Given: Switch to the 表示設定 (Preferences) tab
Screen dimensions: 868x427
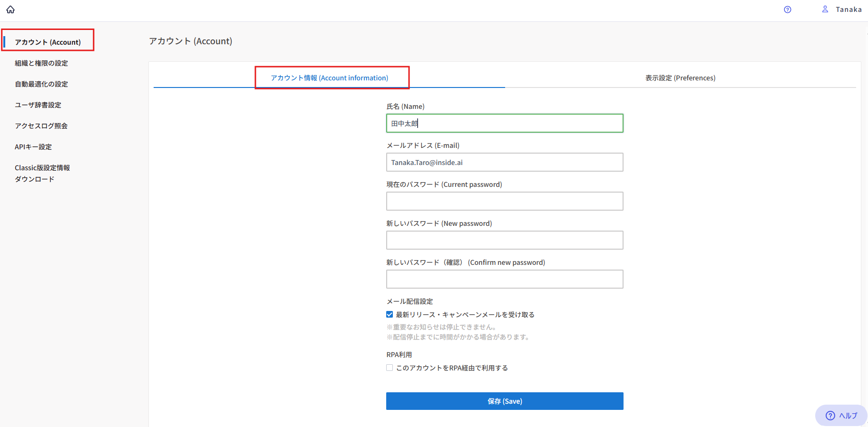Looking at the screenshot, I should click(x=680, y=78).
